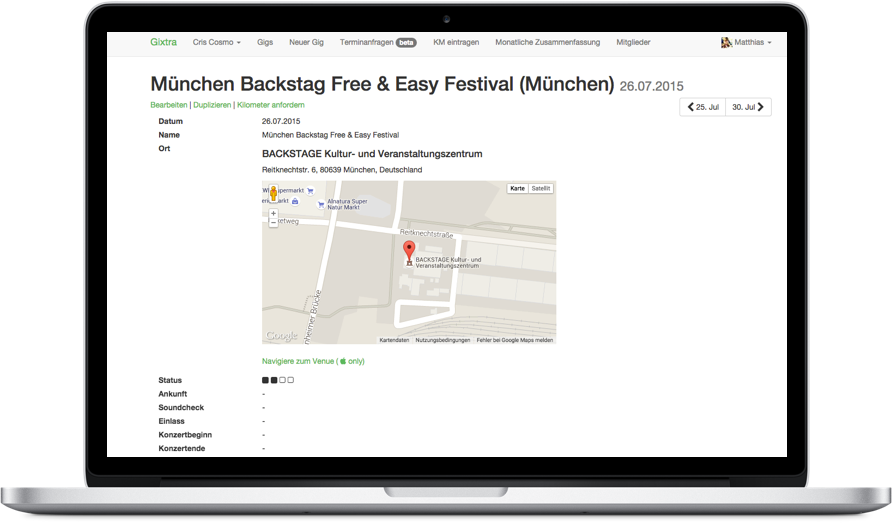892x523 pixels.
Task: Click the Bearbeiten link
Action: (168, 104)
